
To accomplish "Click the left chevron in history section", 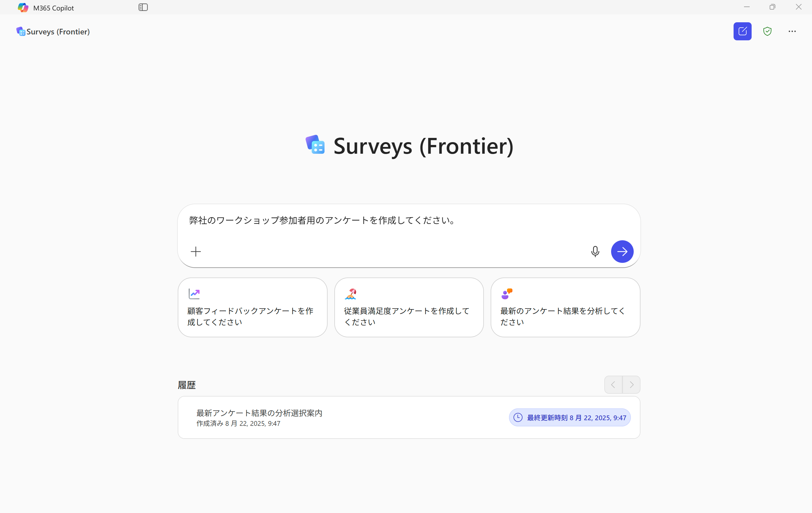I will pos(613,384).
